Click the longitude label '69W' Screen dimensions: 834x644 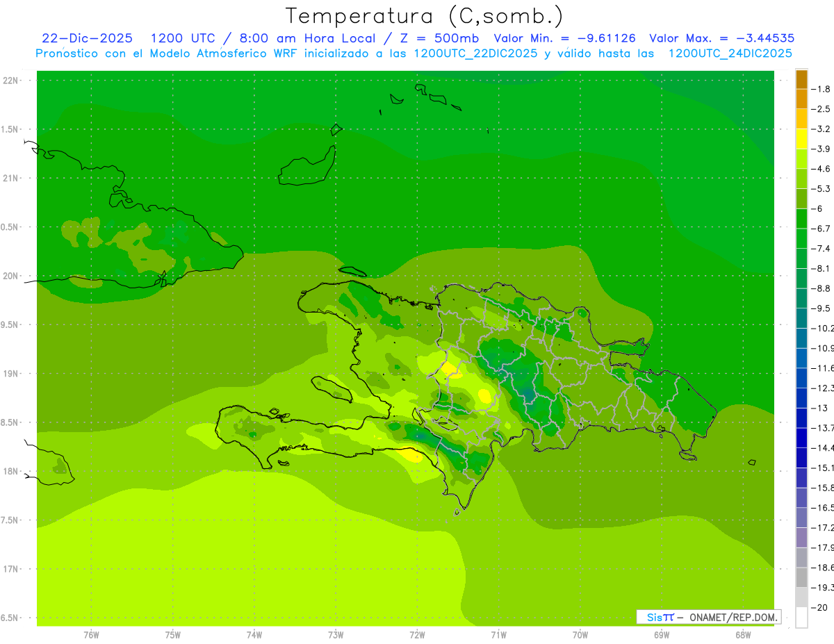pos(662,634)
